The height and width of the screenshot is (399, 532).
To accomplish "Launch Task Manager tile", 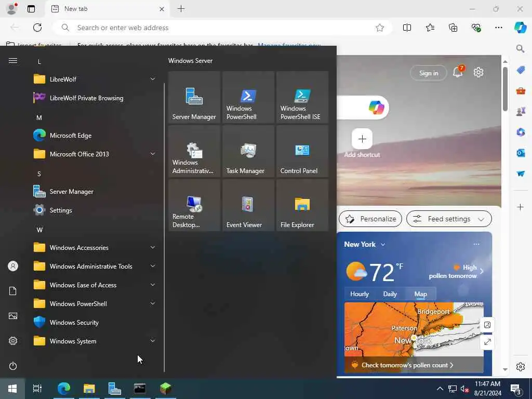I will coord(248,151).
